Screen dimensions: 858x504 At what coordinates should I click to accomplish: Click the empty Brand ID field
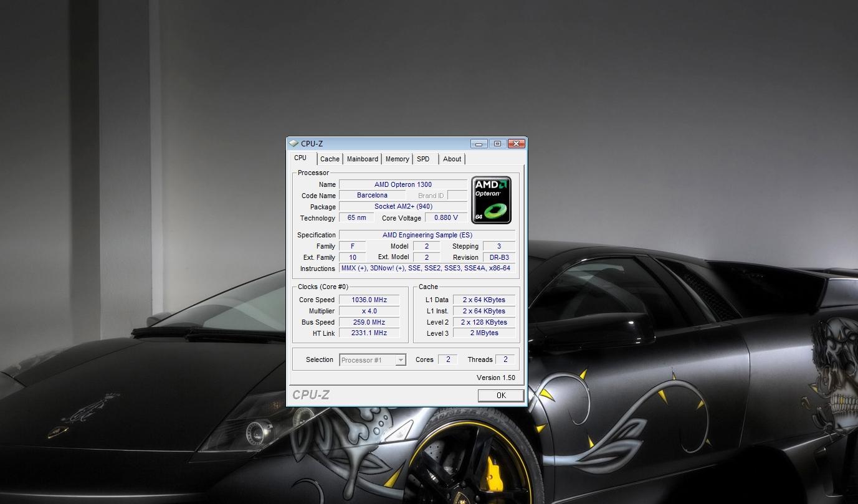click(457, 196)
